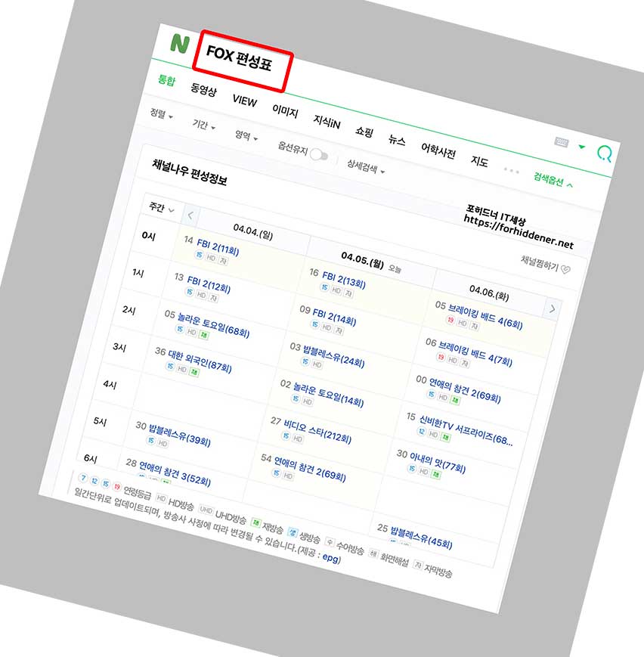The height and width of the screenshot is (657, 644).
Task: Click 자 subtitle badge under FBI 2(12회)
Action: 213,297
